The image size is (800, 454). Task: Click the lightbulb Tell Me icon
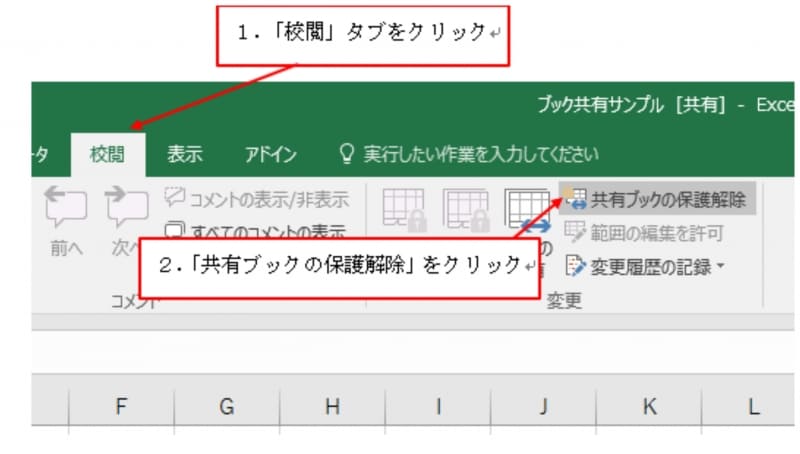[x=347, y=153]
